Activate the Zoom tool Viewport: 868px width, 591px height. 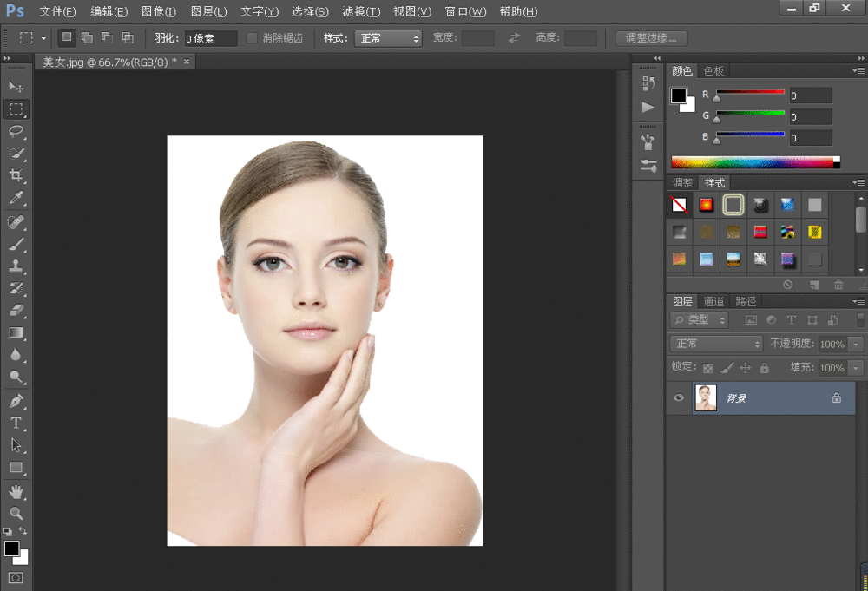pyautogui.click(x=16, y=513)
